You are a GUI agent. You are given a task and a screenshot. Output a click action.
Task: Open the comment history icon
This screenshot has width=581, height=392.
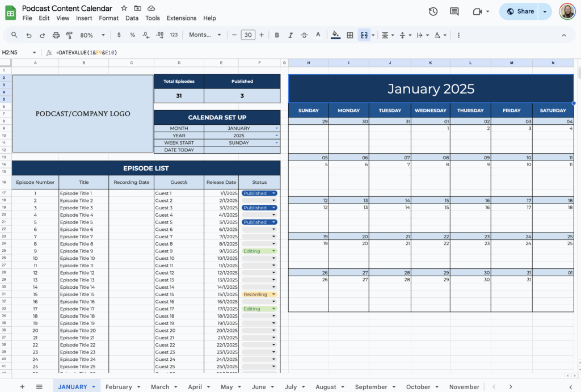tap(454, 11)
